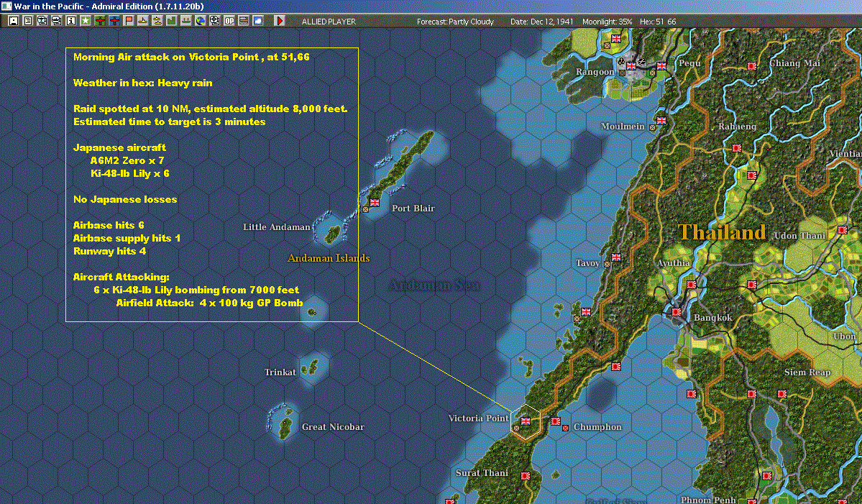
Task: Click the red arrow end turn button
Action: pyautogui.click(x=279, y=21)
